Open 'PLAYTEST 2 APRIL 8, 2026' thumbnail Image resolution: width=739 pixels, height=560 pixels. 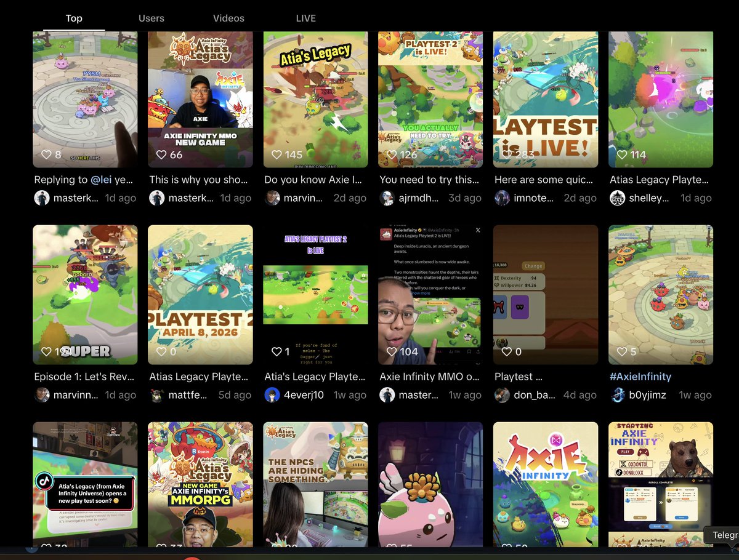[x=200, y=295]
